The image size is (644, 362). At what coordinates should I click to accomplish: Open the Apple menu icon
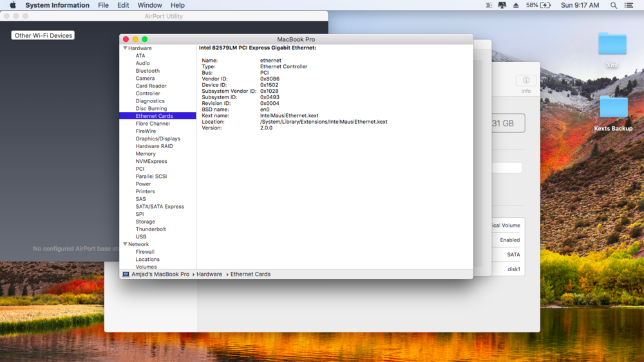[12, 5]
